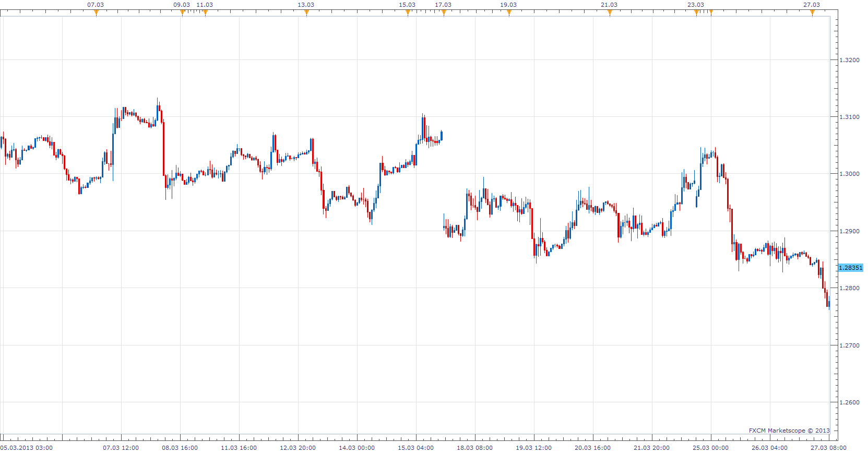Viewport: 868px width, 454px height.
Task: Select the 1.2900 price axis label
Action: (849, 231)
